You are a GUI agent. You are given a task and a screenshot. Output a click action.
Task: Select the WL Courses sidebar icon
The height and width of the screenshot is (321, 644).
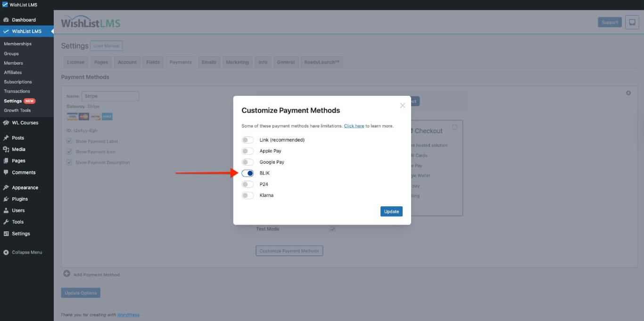click(x=7, y=122)
